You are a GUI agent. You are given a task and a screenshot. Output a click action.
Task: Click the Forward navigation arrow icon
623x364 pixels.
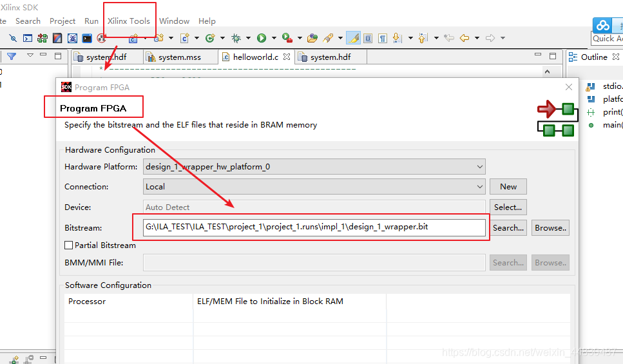click(490, 38)
